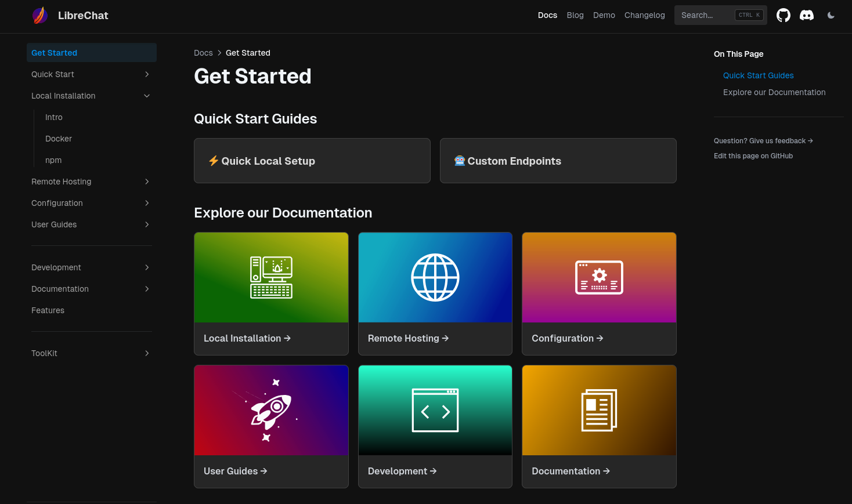Open the Discord server icon
Viewport: 852px width, 504px height.
coord(807,16)
